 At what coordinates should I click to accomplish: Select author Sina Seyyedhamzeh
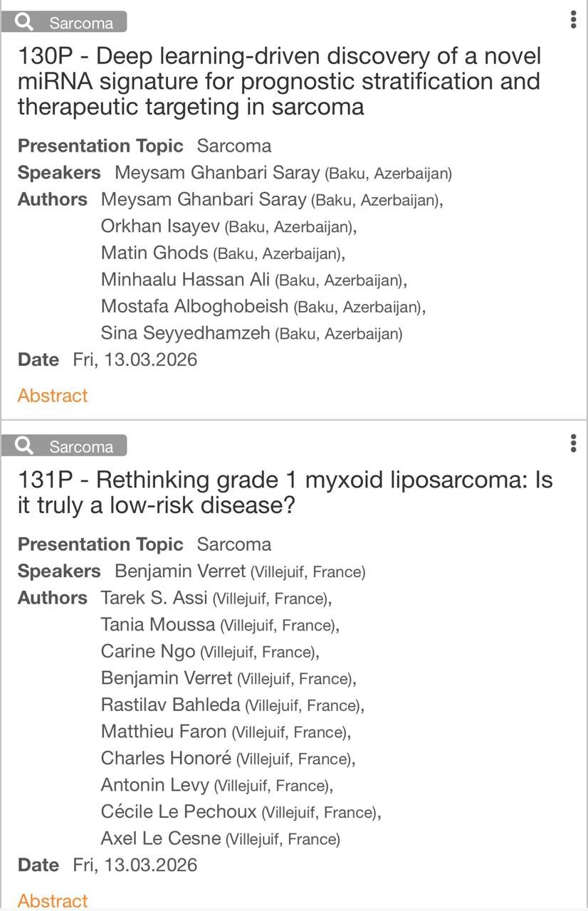[x=186, y=333]
